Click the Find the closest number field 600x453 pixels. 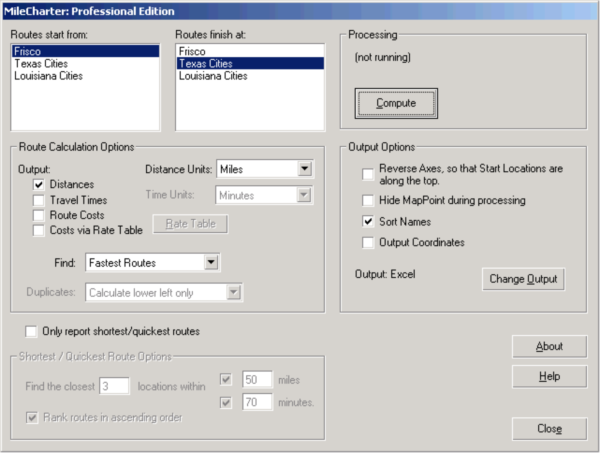point(114,386)
